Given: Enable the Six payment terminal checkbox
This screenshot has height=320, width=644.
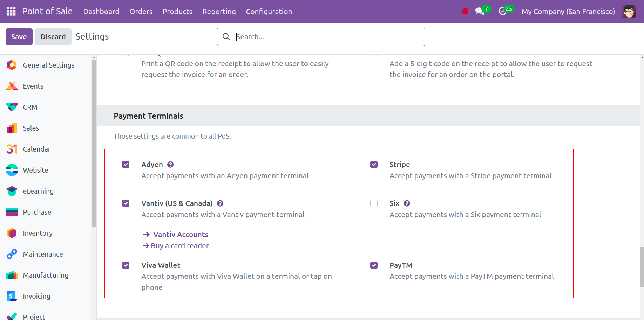Looking at the screenshot, I should point(374,203).
